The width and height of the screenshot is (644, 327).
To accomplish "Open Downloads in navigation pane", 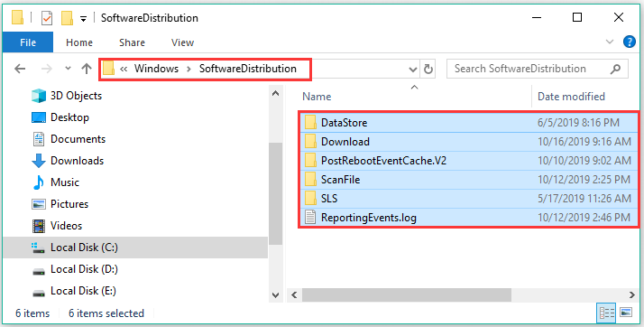I will [77, 161].
